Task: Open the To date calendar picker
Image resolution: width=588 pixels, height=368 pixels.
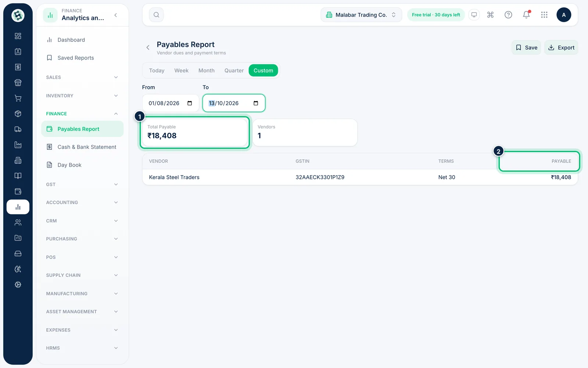Action: click(256, 103)
